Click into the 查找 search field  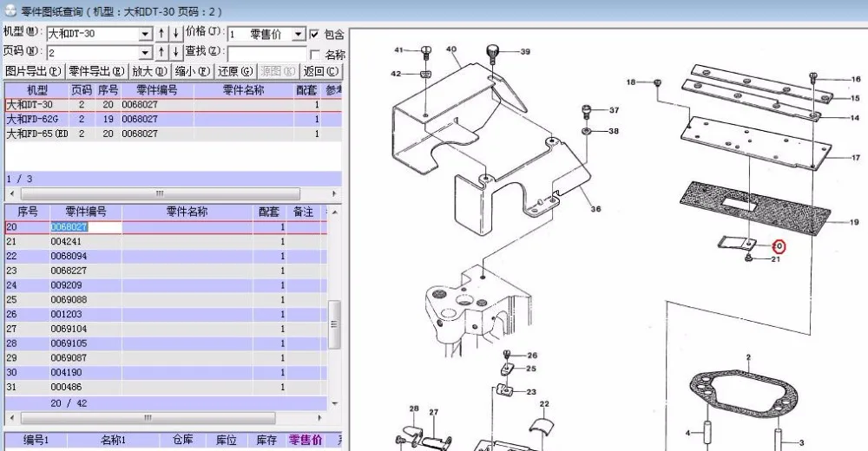(x=266, y=54)
